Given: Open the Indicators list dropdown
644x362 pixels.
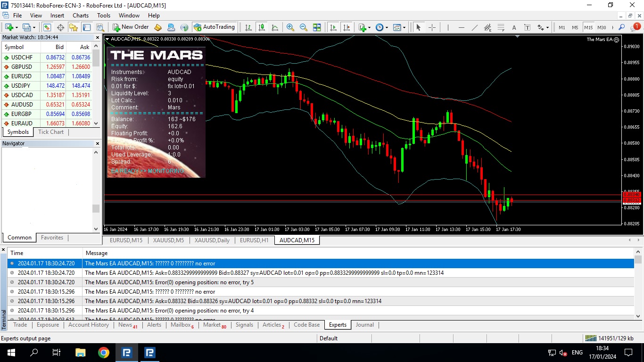Looking at the screenshot, I should click(364, 27).
